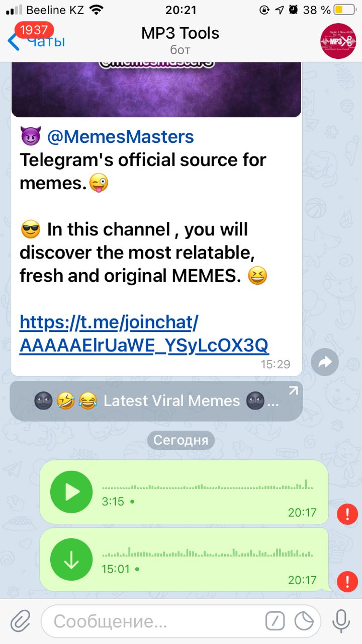The width and height of the screenshot is (362, 644).
Task: Tap the purple meme image preview
Action: 156,90
